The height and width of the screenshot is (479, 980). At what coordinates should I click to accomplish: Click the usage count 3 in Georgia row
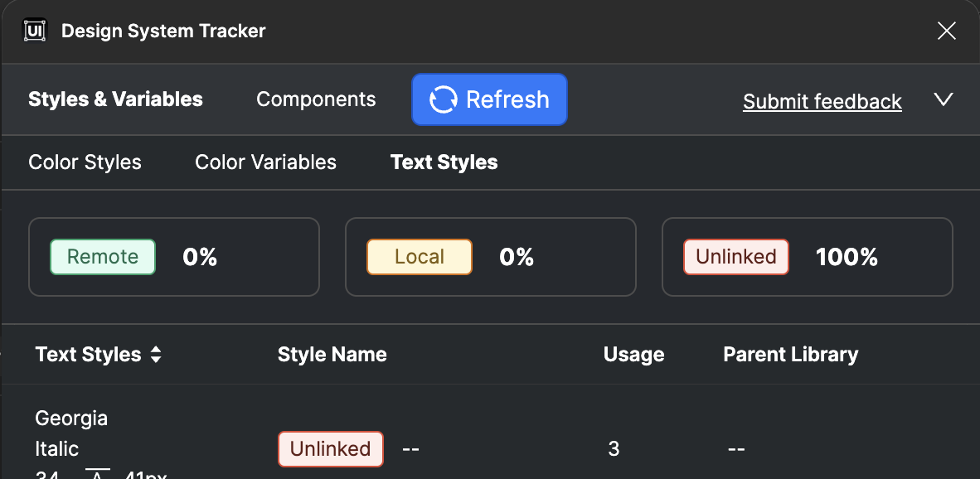(614, 448)
